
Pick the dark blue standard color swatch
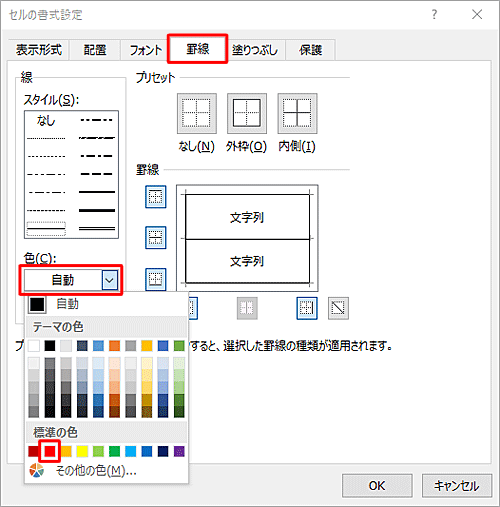(x=163, y=451)
